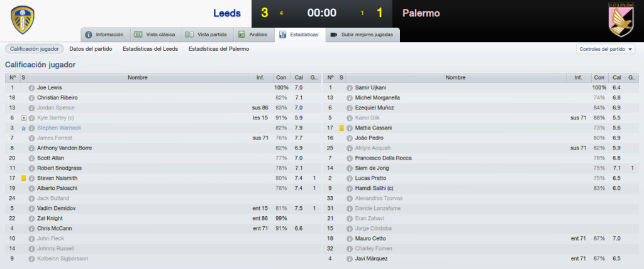
Task: Sort Leeds table by Cal column
Action: click(298, 77)
